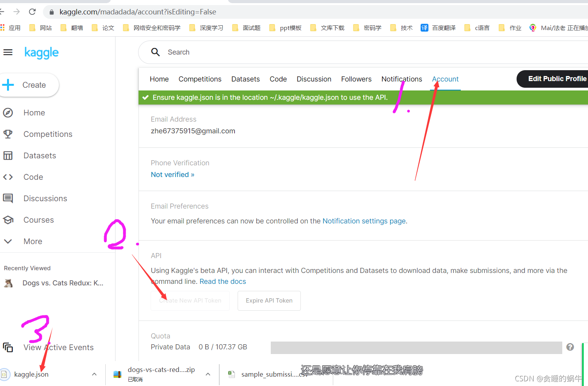Click the Kaggle logo
This screenshot has height=386, width=588.
pyautogui.click(x=41, y=53)
